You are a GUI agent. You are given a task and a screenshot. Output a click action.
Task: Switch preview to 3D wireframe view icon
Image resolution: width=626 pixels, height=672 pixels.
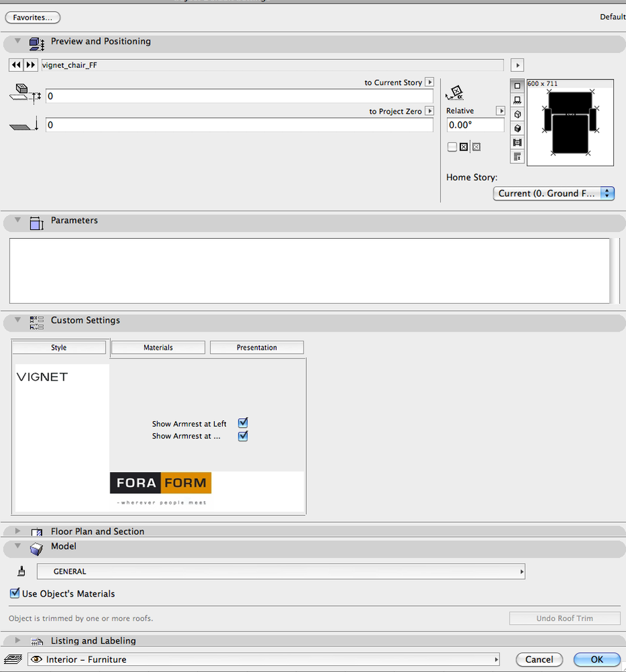coord(517,114)
